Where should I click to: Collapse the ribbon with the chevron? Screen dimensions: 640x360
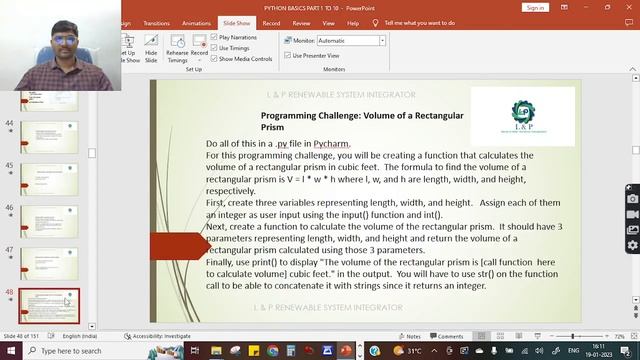pos(633,69)
